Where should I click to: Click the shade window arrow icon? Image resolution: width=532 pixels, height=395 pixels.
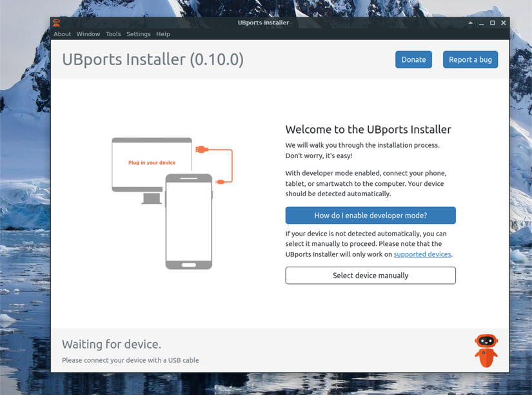coord(470,22)
